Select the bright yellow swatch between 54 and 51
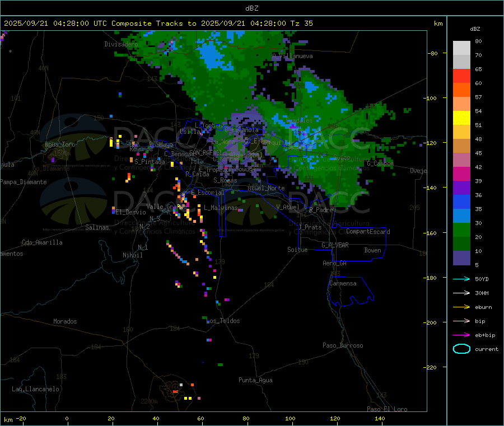 pyautogui.click(x=461, y=118)
